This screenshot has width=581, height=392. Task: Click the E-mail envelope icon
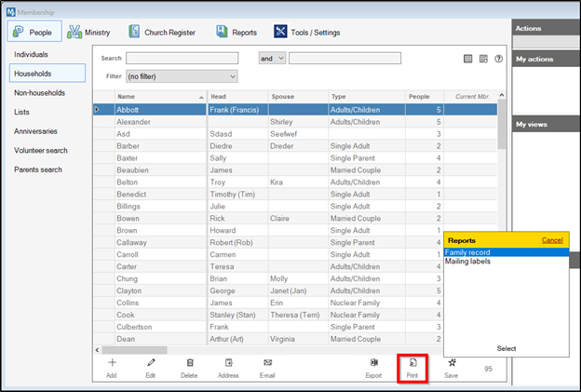tap(267, 363)
